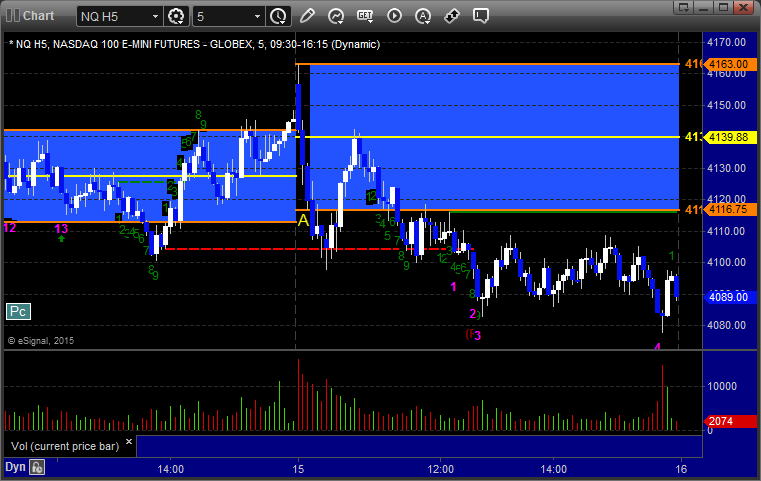This screenshot has width=761, height=481.
Task: Open the time template clock menu
Action: click(x=278, y=16)
